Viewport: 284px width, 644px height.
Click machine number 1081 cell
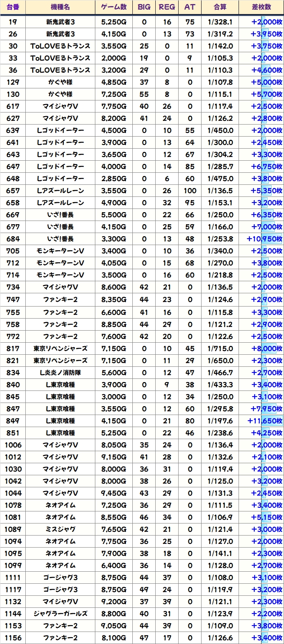point(13,517)
